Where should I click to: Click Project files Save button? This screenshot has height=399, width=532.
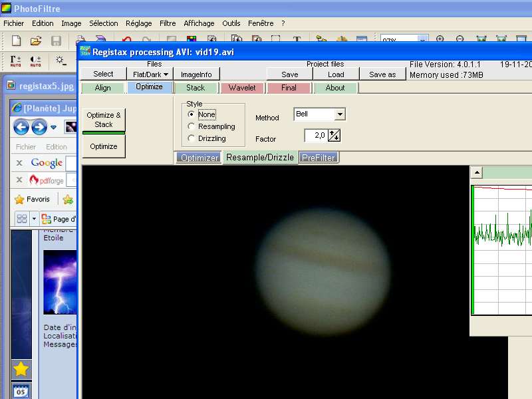click(x=290, y=74)
